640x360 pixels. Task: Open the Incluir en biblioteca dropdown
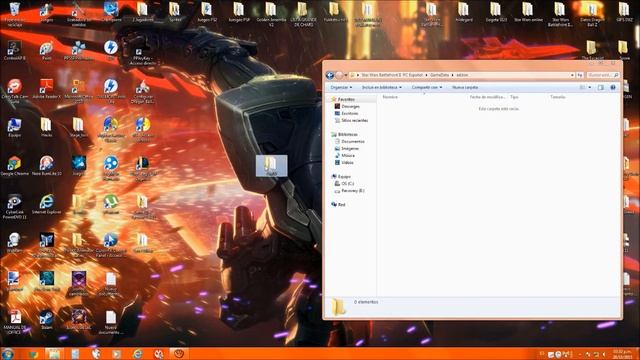tap(382, 87)
